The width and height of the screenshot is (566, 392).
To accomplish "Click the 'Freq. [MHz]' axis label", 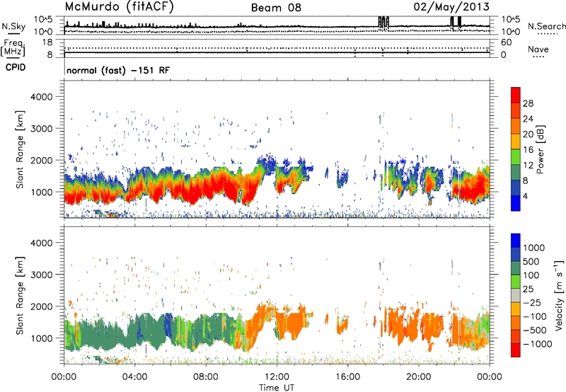I will point(13,47).
